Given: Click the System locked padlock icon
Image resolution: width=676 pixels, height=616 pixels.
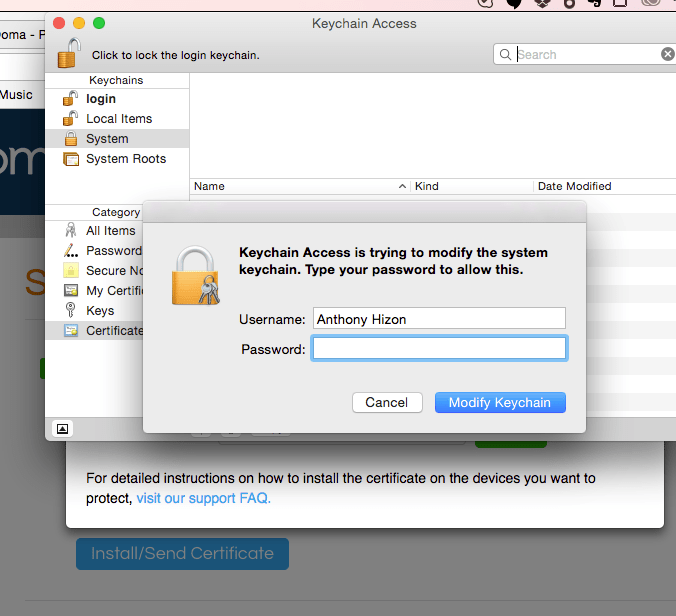Looking at the screenshot, I should click(71, 138).
